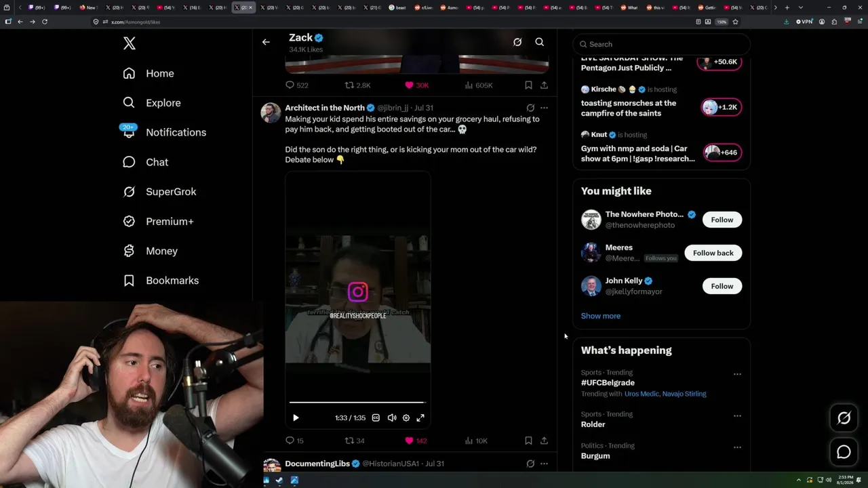The height and width of the screenshot is (488, 868).
Task: Open Premium+ from the sidebar
Action: 158,222
